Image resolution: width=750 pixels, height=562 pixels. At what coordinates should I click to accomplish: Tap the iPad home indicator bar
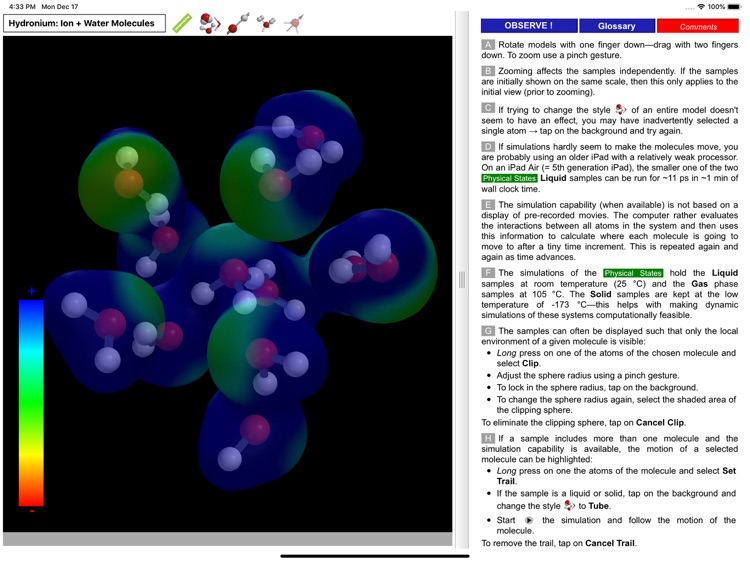(375, 556)
